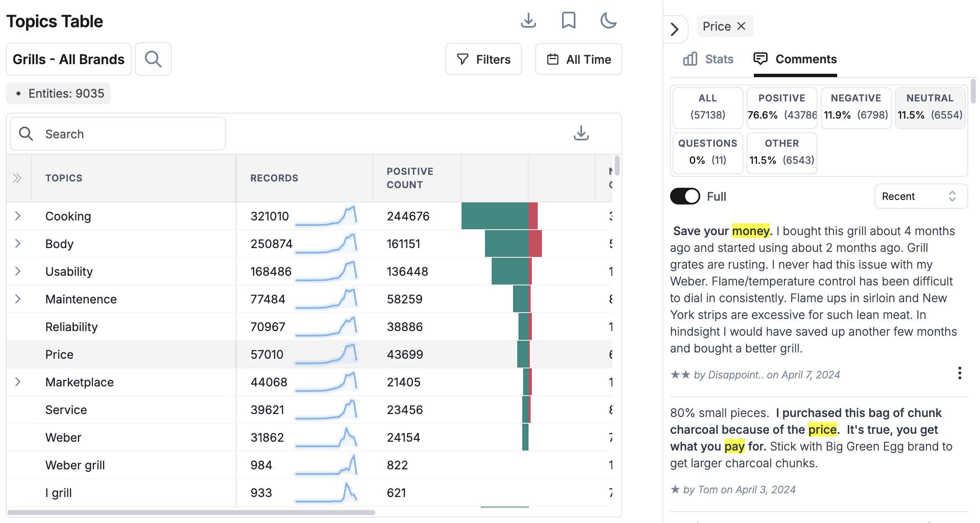Open the Comments tab
Screen dimensions: 980x523
(795, 59)
